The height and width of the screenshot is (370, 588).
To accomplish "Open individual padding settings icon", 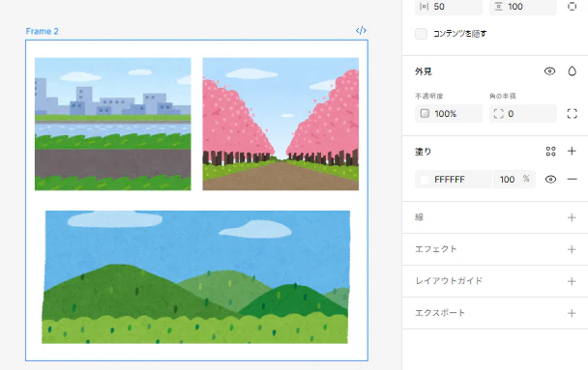I will [x=572, y=7].
